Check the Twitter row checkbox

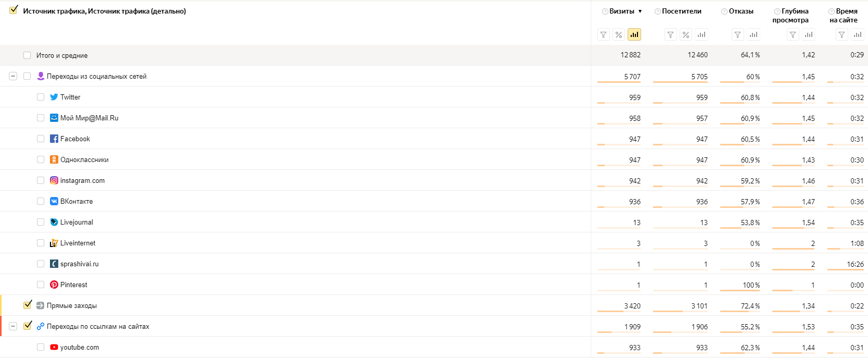pyautogui.click(x=41, y=97)
